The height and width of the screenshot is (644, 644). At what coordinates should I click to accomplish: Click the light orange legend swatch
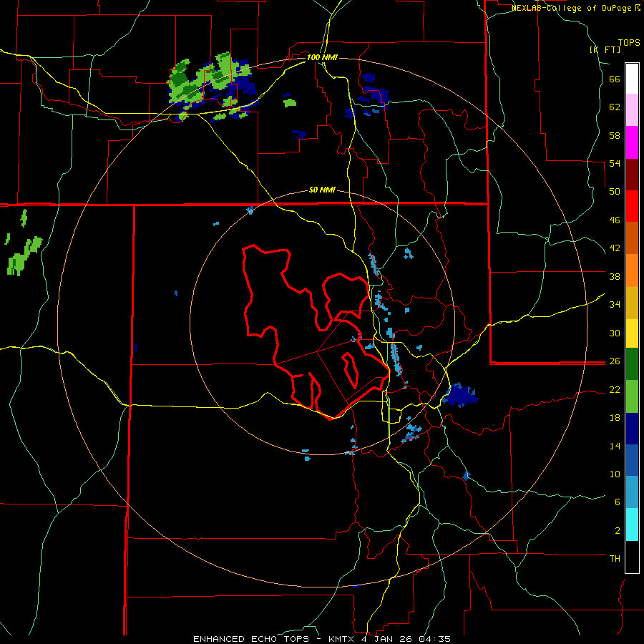point(632,270)
